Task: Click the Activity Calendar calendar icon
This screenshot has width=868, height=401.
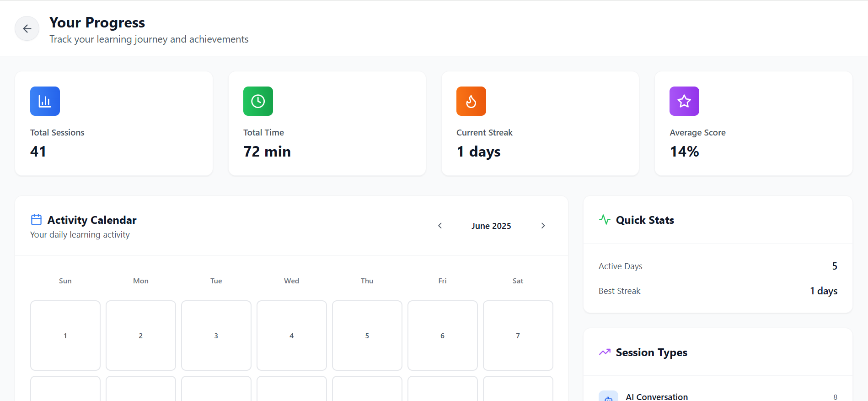Action: [x=36, y=220]
